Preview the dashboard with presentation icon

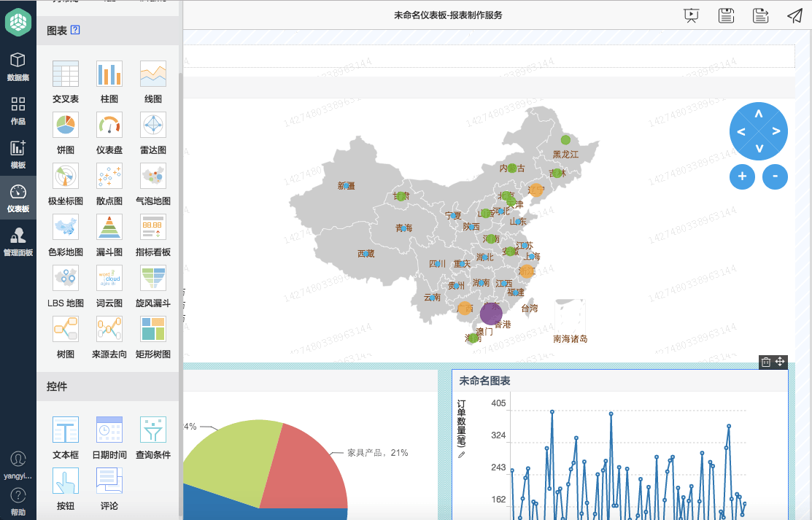692,15
